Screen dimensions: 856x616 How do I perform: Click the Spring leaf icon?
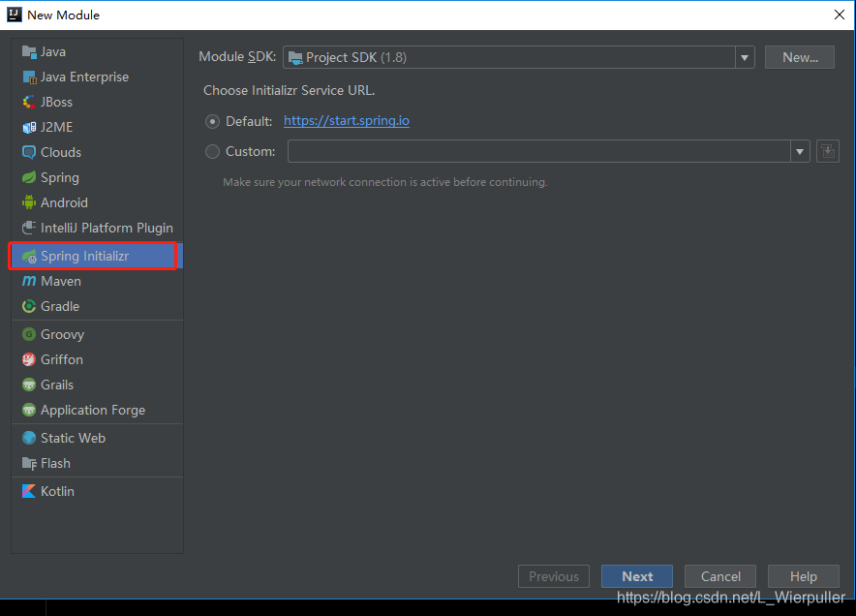[29, 177]
